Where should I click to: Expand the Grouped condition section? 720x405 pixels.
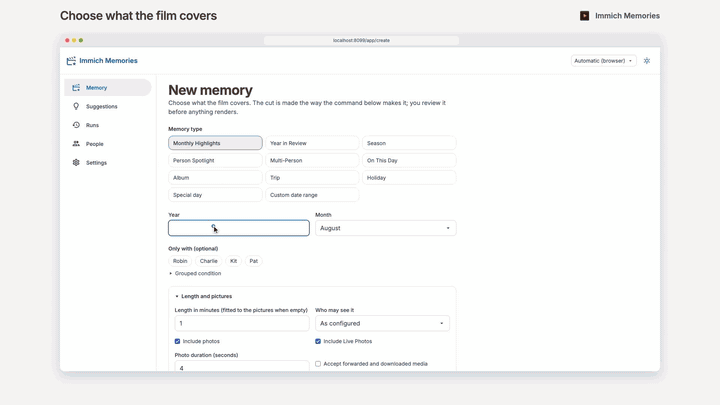[195, 273]
